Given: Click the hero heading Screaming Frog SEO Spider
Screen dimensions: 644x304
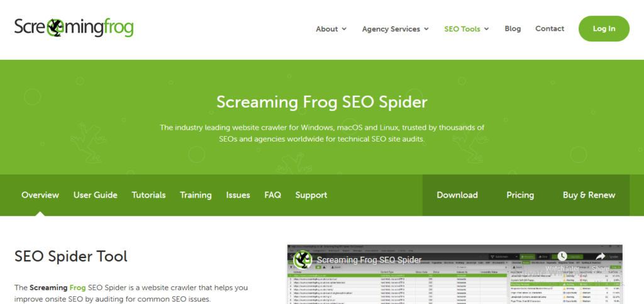Looking at the screenshot, I should pyautogui.click(x=322, y=101).
